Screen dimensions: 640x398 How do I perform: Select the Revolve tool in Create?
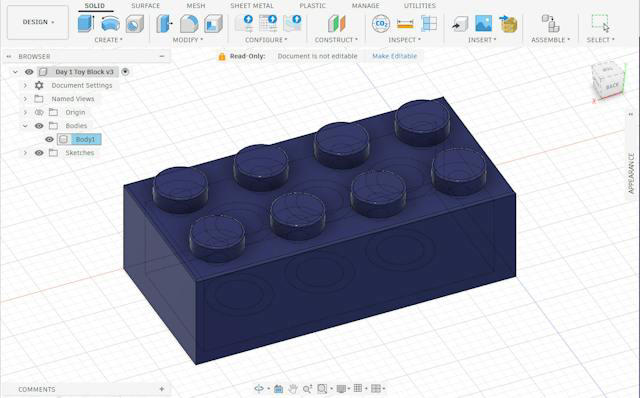click(x=110, y=24)
